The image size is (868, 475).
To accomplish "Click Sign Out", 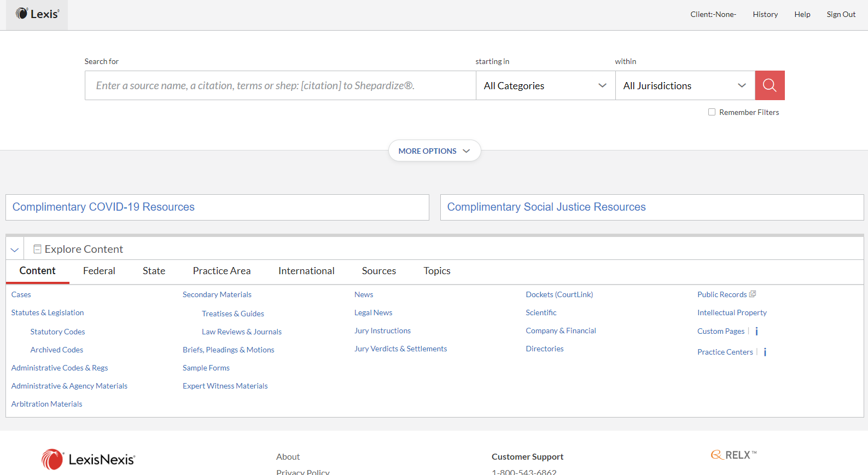I will pos(841,14).
